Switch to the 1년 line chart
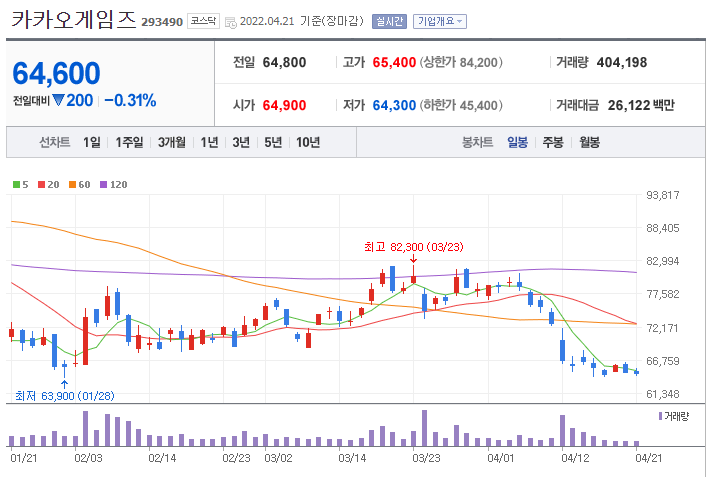Image resolution: width=706 pixels, height=477 pixels. coord(209,142)
